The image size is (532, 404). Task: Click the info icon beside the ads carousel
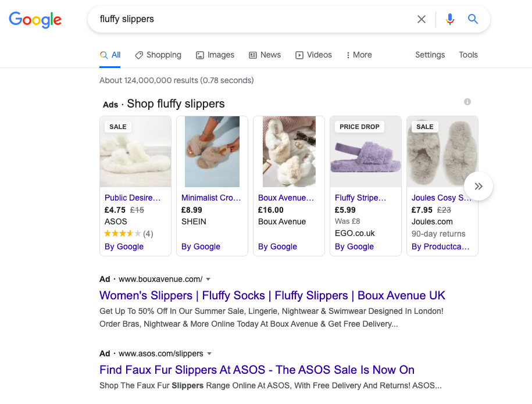[467, 102]
